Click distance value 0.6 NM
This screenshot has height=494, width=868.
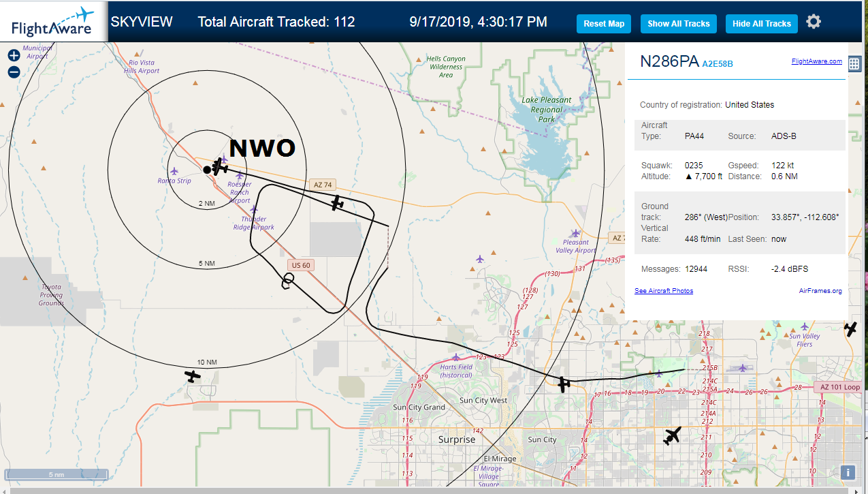pyautogui.click(x=784, y=176)
